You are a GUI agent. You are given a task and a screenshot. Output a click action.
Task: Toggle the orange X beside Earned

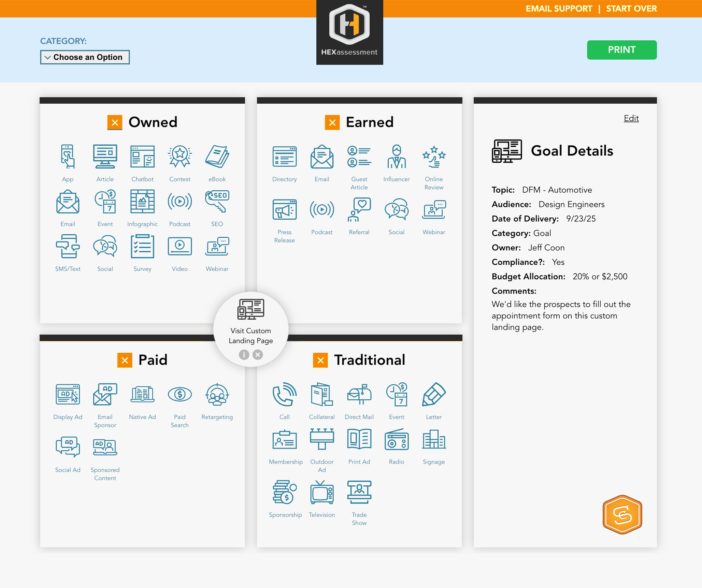click(x=332, y=122)
